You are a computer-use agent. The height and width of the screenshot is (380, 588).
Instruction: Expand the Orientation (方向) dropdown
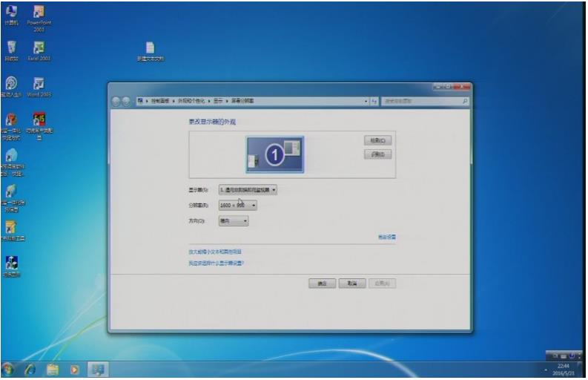coord(233,220)
